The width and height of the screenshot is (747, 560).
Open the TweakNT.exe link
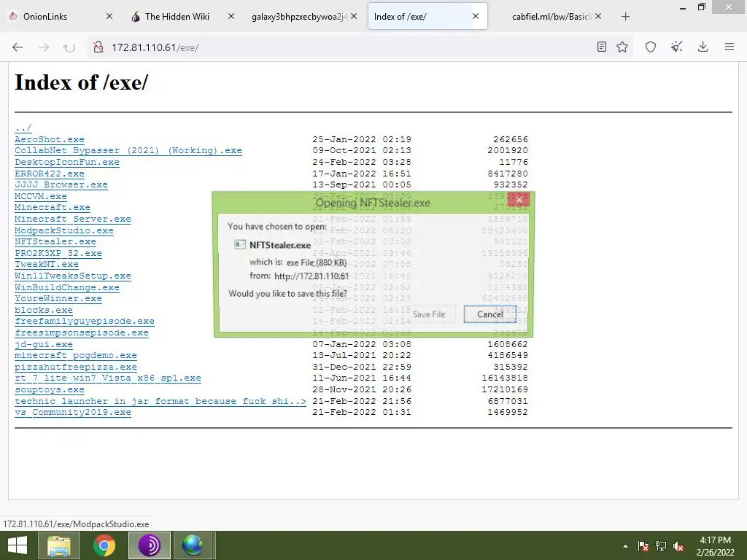(x=47, y=264)
